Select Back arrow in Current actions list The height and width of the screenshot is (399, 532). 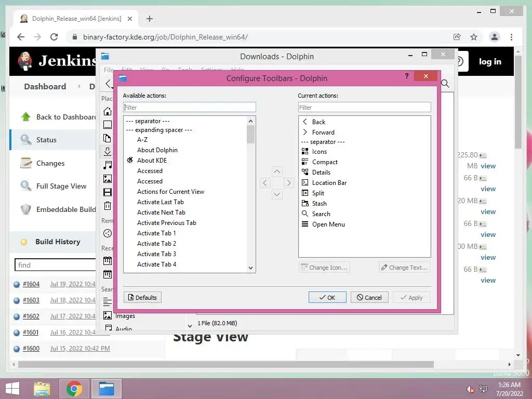coord(305,122)
